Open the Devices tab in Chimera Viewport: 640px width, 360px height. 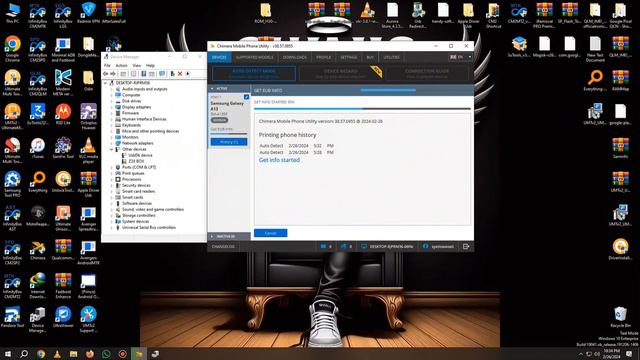click(x=219, y=57)
